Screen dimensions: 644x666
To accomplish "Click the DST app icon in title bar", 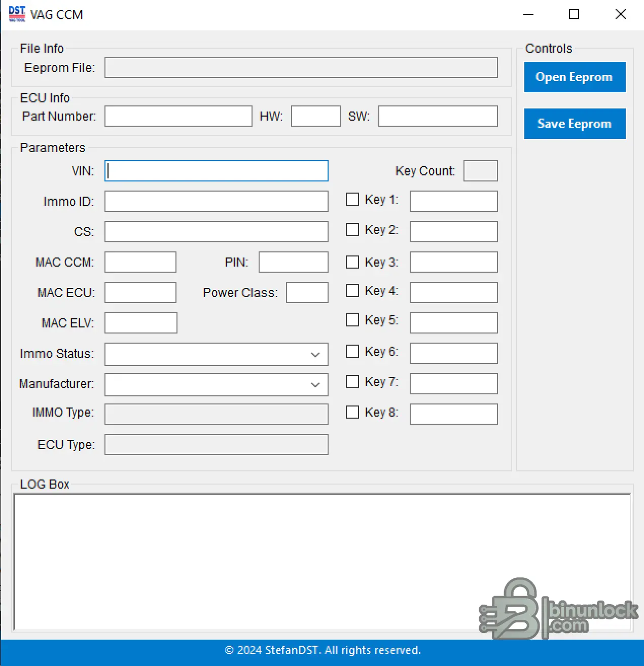I will (x=17, y=14).
